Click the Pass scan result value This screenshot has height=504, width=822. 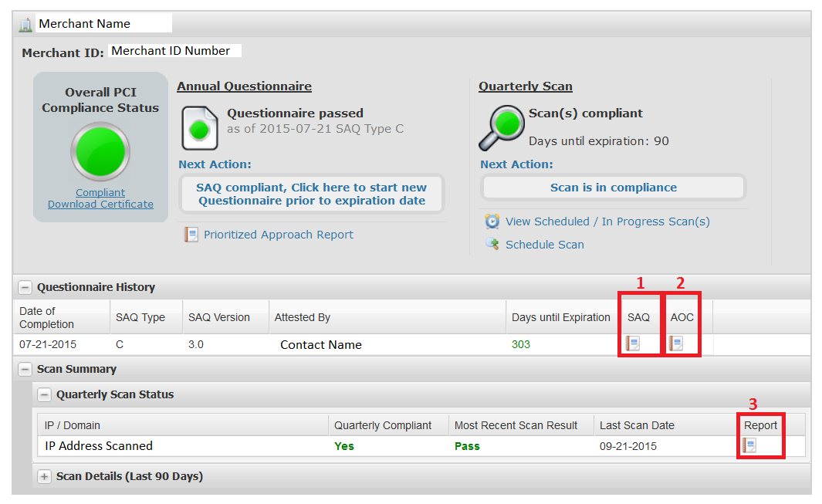pos(467,446)
